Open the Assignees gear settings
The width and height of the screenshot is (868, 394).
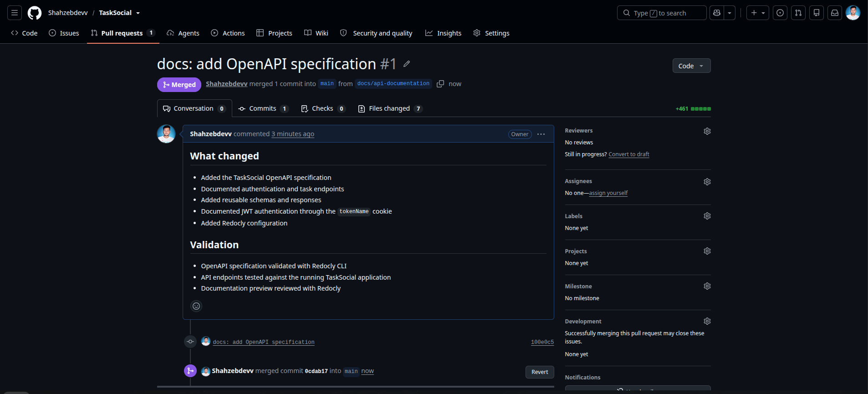(707, 182)
